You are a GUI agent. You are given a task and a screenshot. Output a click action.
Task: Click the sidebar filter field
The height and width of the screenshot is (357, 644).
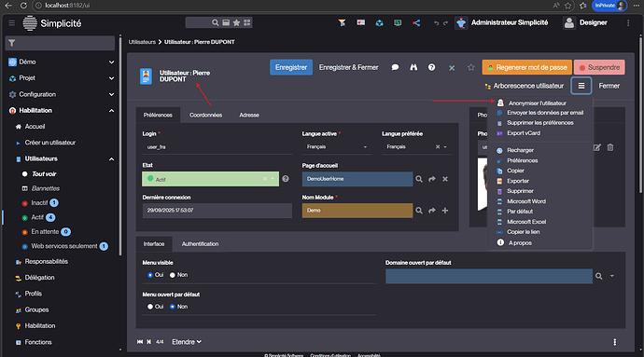coord(60,43)
